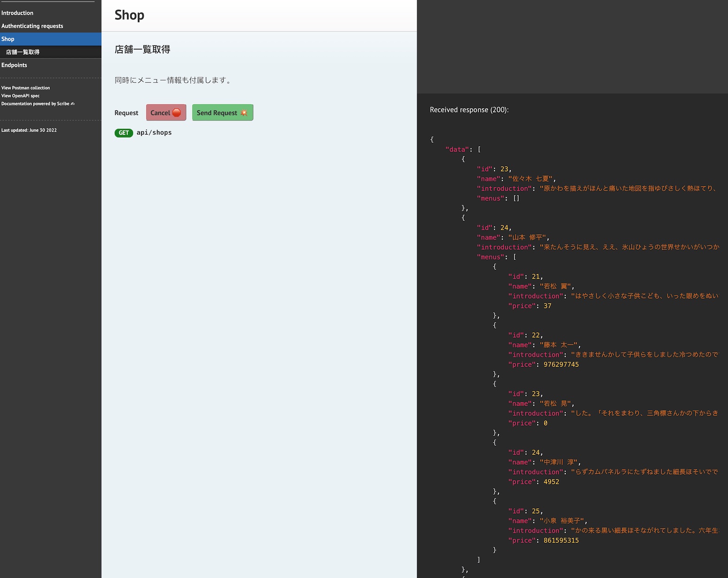Open the View OpenAPI spec link

20,96
